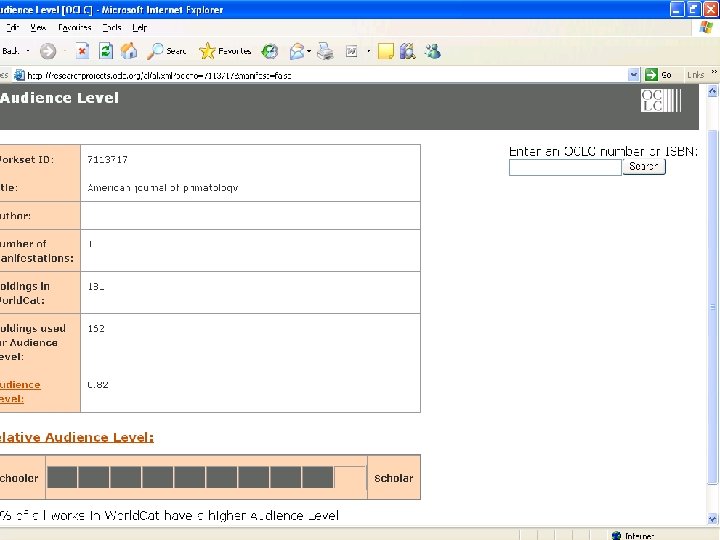
Task: Click into the address bar URL
Action: click(159, 75)
